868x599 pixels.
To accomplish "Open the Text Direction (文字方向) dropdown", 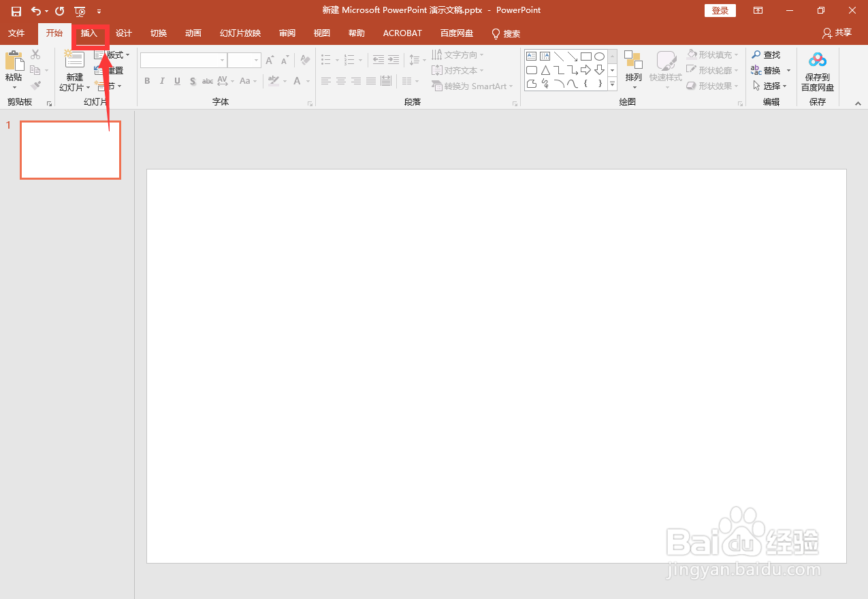I will [458, 54].
